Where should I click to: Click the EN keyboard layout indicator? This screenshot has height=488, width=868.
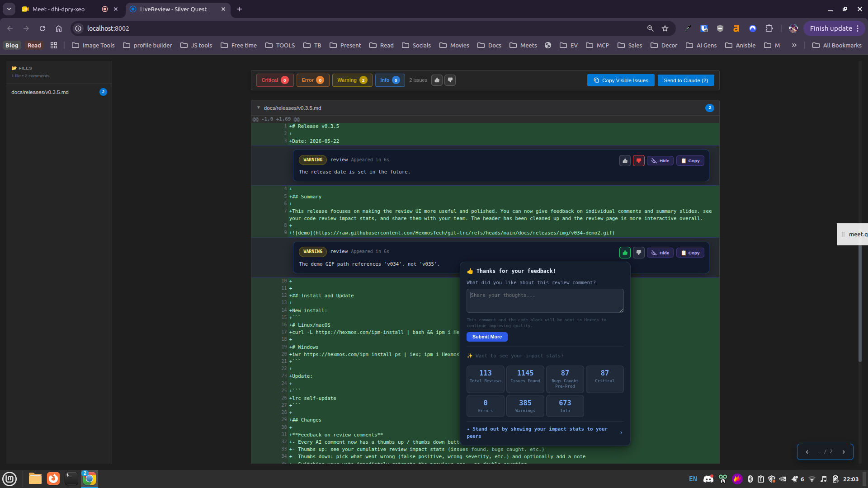tap(693, 479)
